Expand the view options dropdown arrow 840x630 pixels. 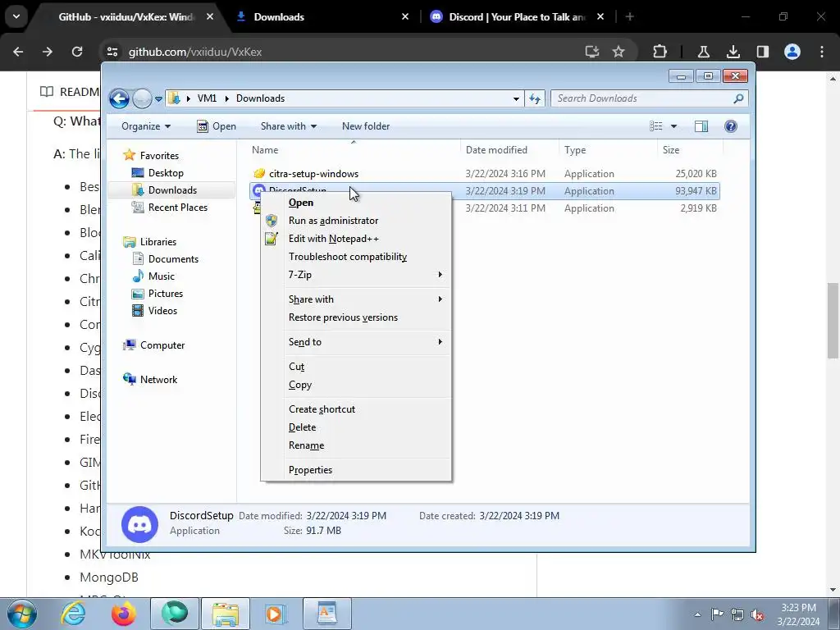pyautogui.click(x=673, y=126)
